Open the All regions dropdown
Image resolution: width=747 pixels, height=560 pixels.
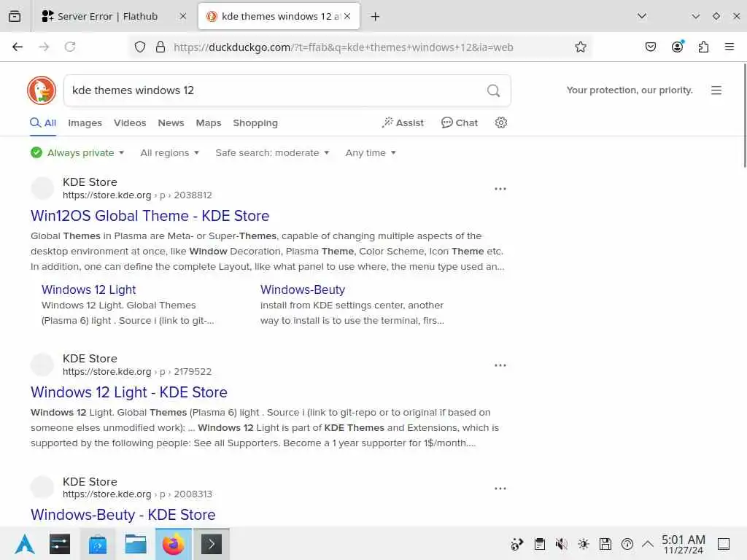169,153
